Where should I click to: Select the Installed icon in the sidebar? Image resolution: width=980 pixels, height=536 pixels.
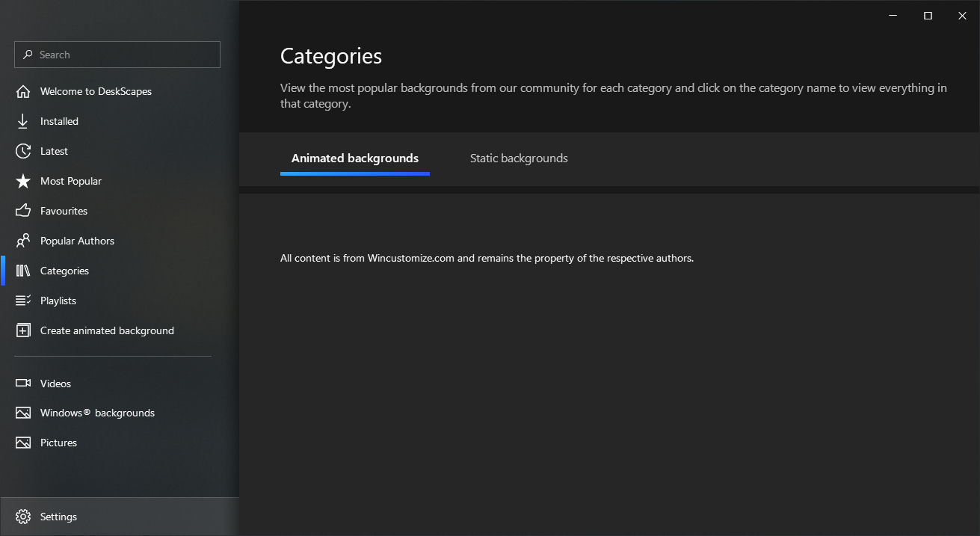pyautogui.click(x=23, y=121)
